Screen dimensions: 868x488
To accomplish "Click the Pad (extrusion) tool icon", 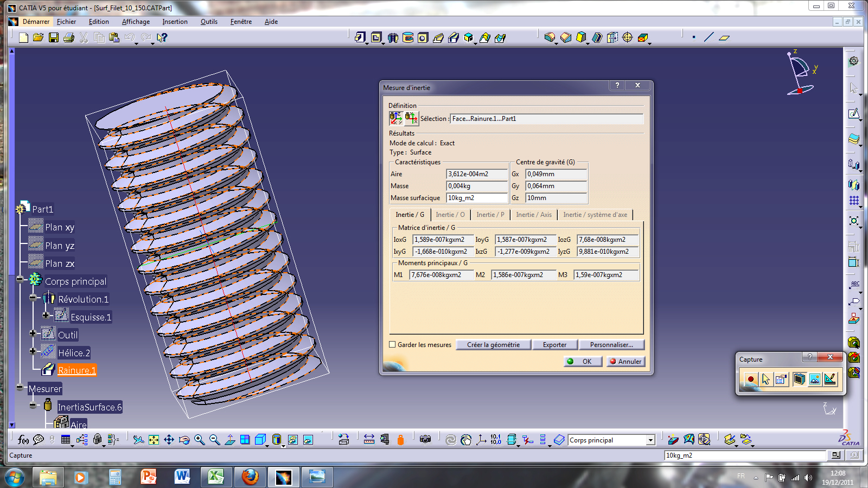I will tap(360, 37).
